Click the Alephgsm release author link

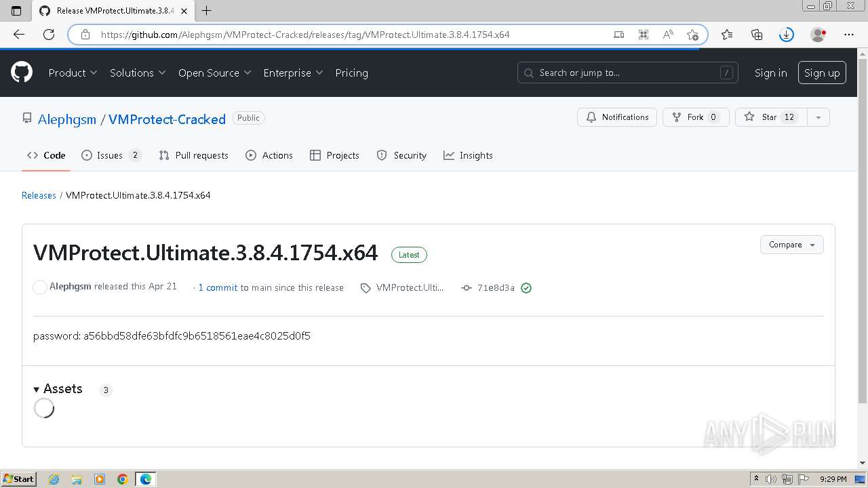[x=71, y=287]
